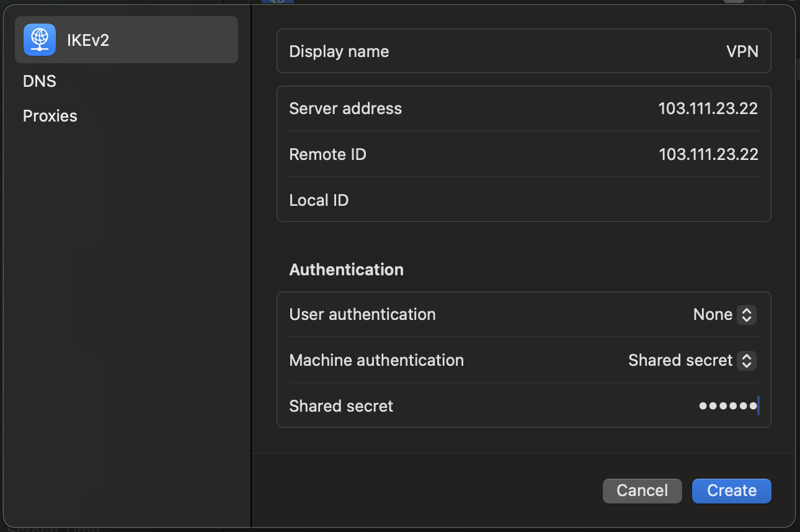Viewport: 800px width, 532px height.
Task: Open the DNS settings section
Action: (40, 81)
